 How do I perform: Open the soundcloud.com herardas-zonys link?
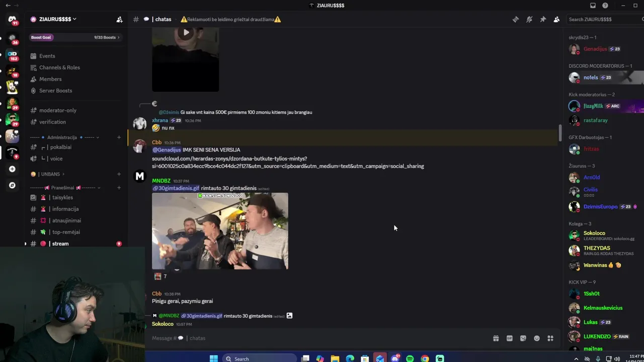[x=288, y=162]
